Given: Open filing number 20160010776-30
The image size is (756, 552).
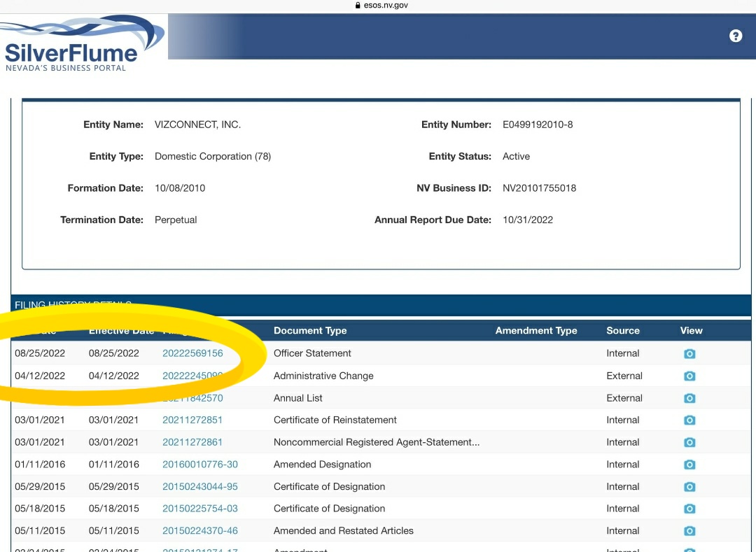Looking at the screenshot, I should click(199, 465).
